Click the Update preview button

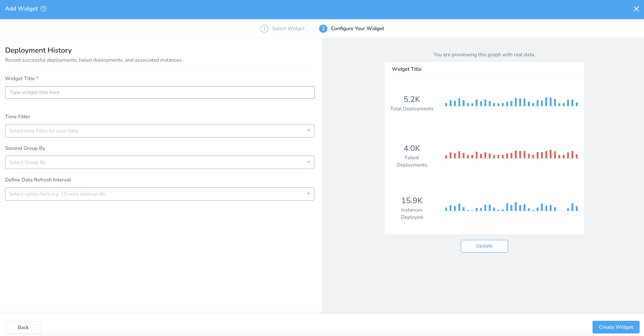coord(484,246)
